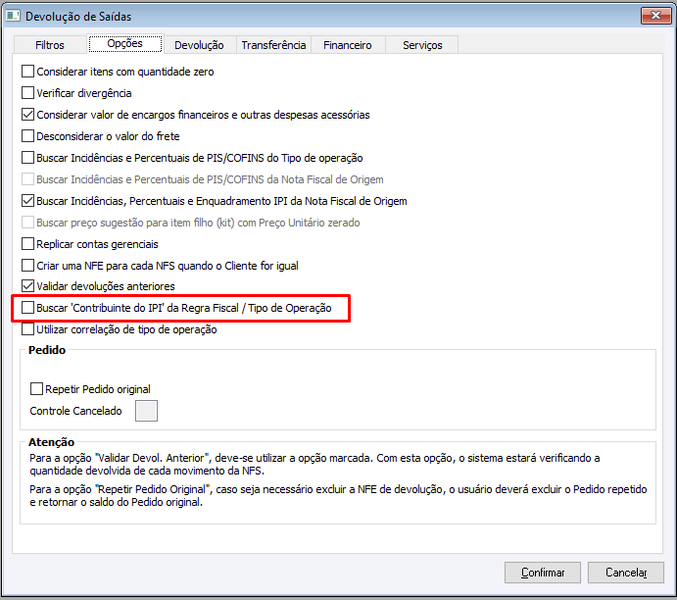Click the Cancelar button

(626, 572)
